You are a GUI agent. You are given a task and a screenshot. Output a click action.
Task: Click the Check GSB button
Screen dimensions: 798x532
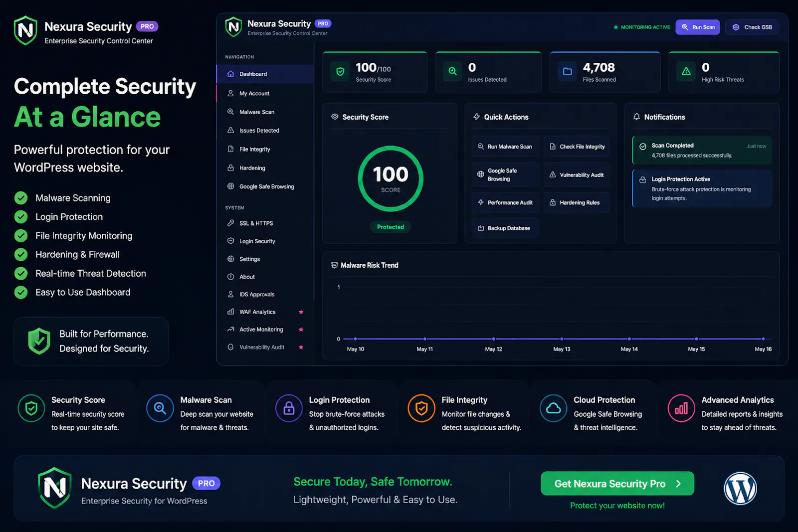point(752,27)
